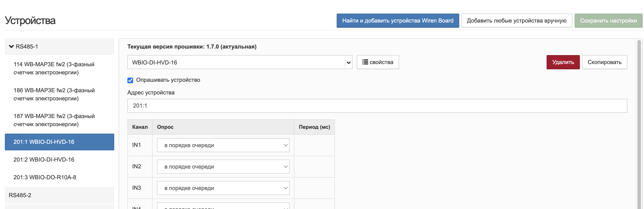Click Добавить любые устройства вручную button

[517, 21]
